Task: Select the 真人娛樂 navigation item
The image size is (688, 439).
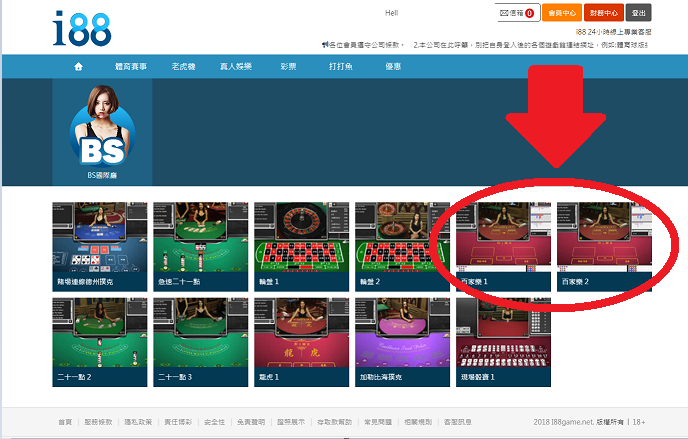Action: (x=238, y=66)
